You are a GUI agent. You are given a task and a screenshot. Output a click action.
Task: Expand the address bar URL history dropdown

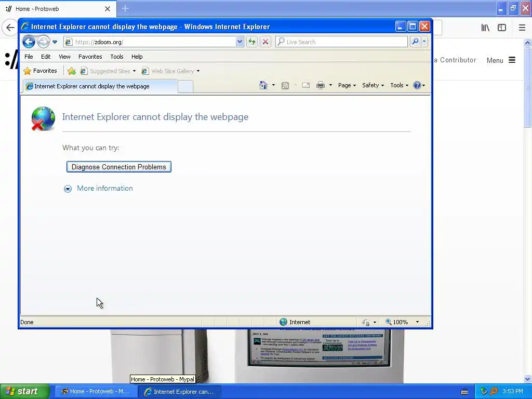click(x=240, y=42)
